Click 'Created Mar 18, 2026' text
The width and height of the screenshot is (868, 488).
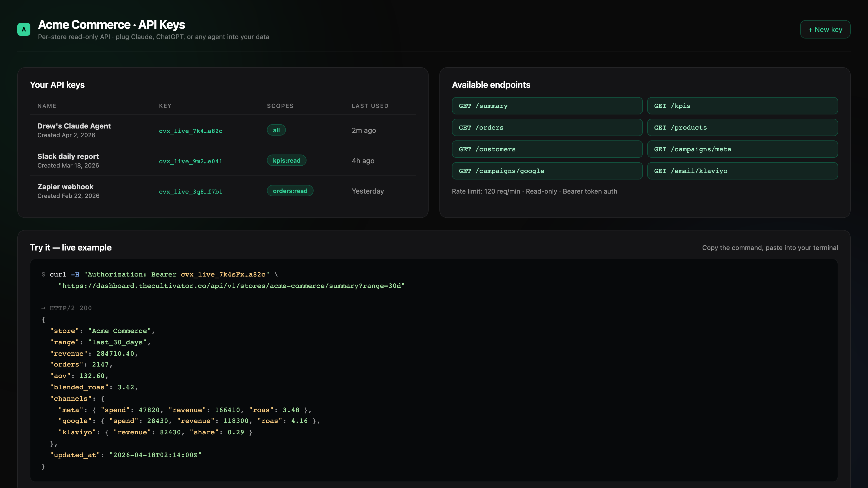(68, 165)
